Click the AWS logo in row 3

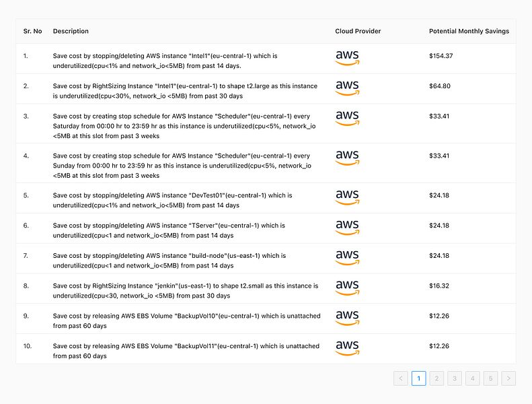tap(348, 119)
